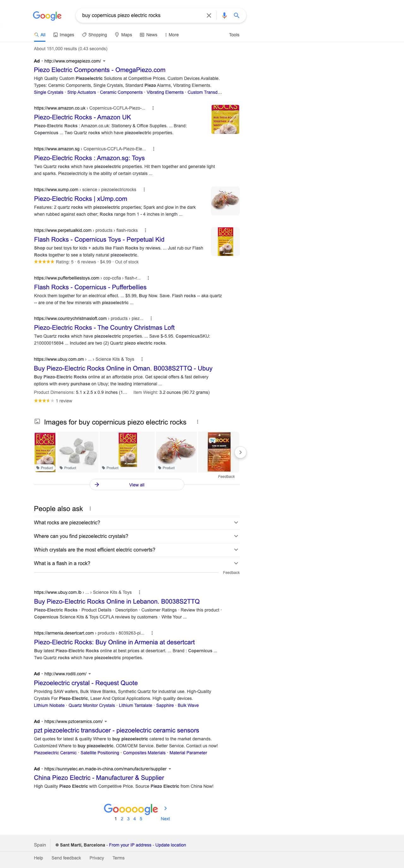Open three-dot menu for xUmp.com result

[144, 190]
